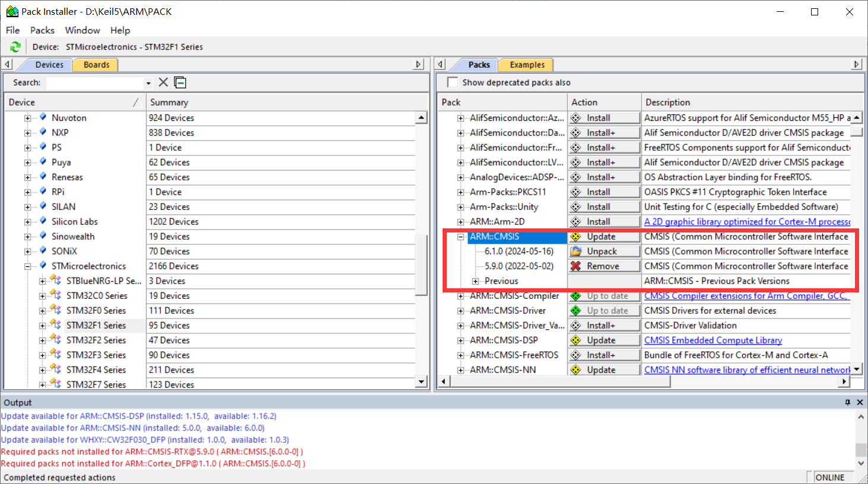Pin the Output panel
This screenshot has width=868, height=484.
(x=848, y=402)
